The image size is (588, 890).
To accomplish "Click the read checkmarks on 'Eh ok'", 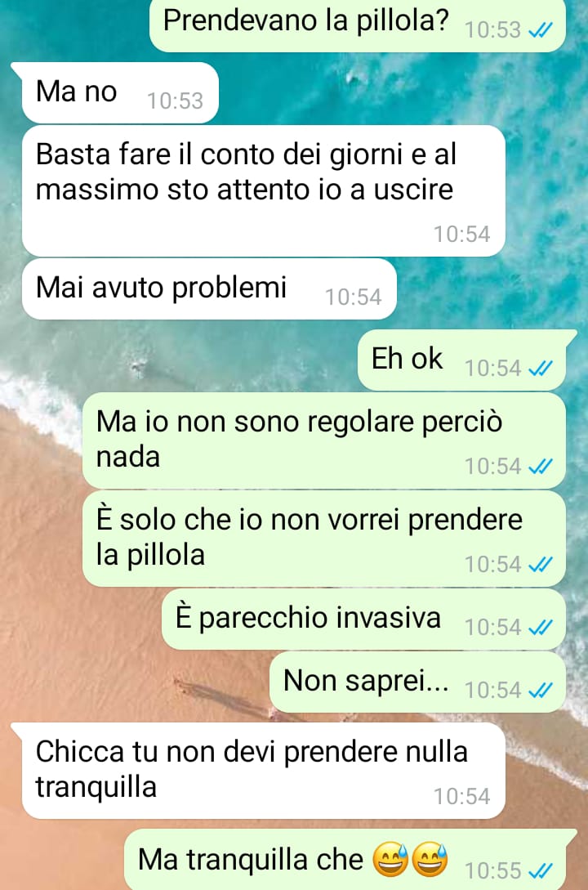I will (540, 369).
